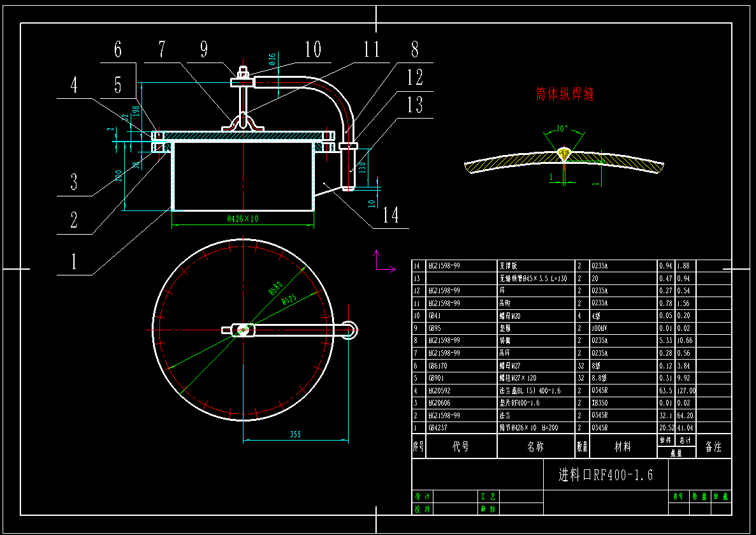The image size is (756, 535).
Task: Click the 单重 cell in title block
Action: click(x=722, y=496)
